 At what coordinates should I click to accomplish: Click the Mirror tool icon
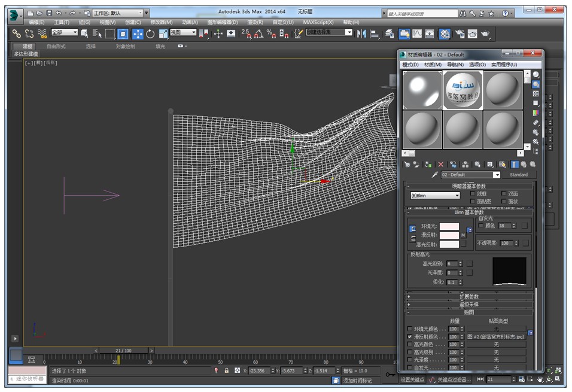[361, 34]
